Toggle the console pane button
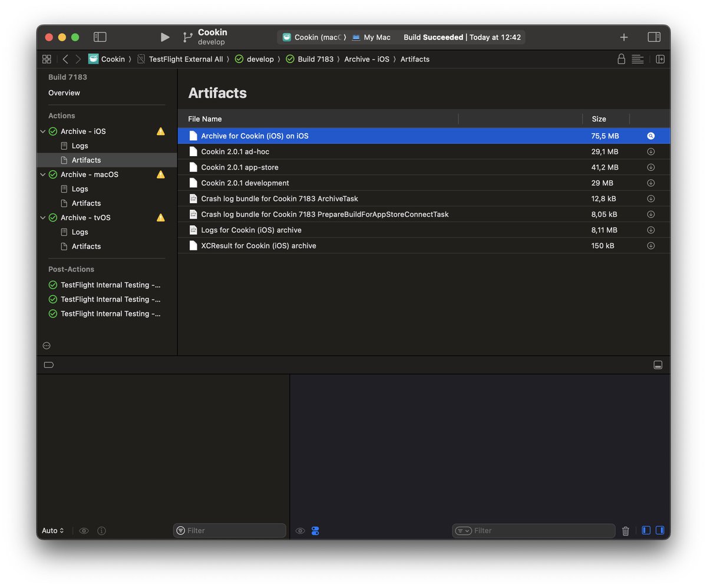707x588 pixels. 660,530
